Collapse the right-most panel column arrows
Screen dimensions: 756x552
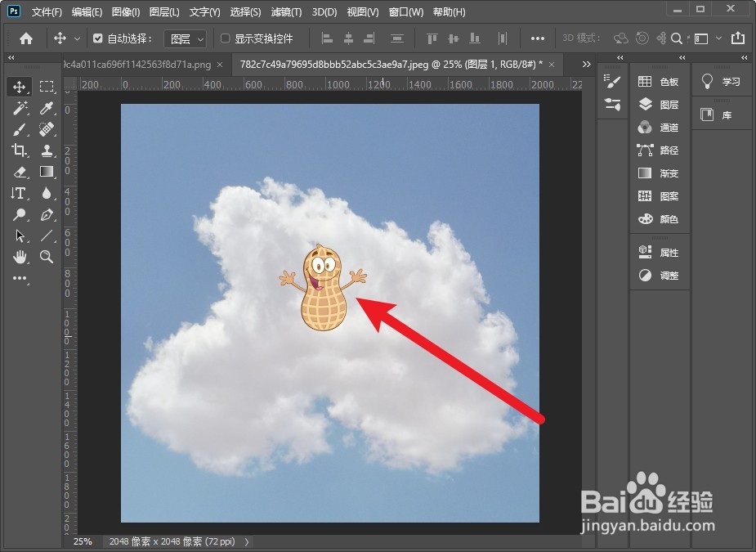pyautogui.click(x=745, y=57)
